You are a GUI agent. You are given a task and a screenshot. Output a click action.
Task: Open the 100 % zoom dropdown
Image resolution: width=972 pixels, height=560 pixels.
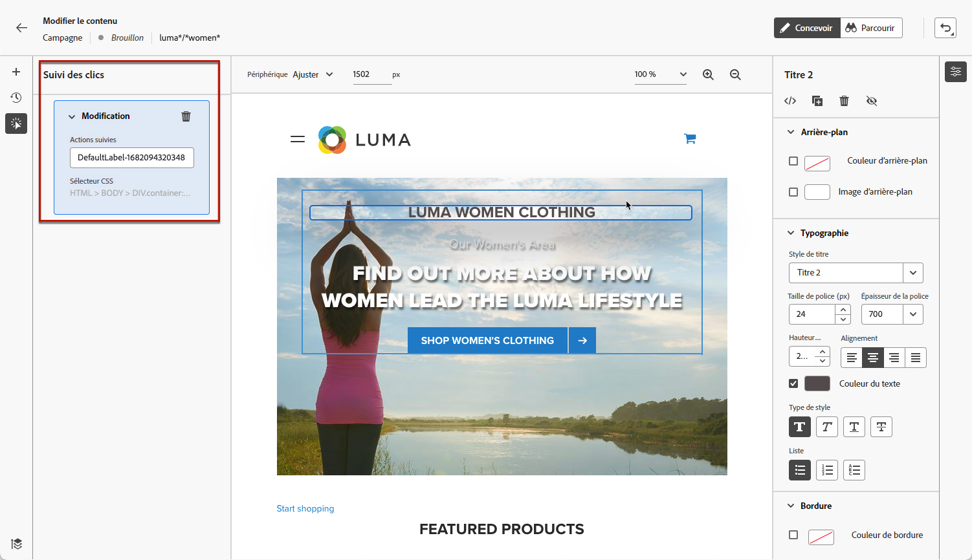[660, 74]
